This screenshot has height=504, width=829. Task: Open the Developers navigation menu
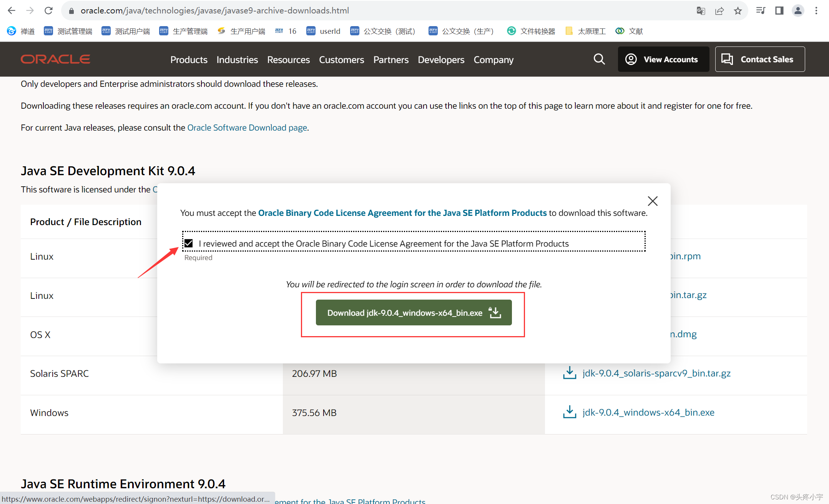tap(441, 60)
